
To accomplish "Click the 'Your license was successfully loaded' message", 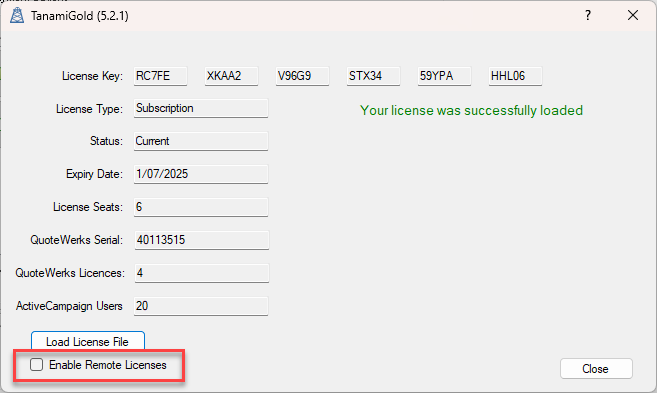I will [471, 111].
